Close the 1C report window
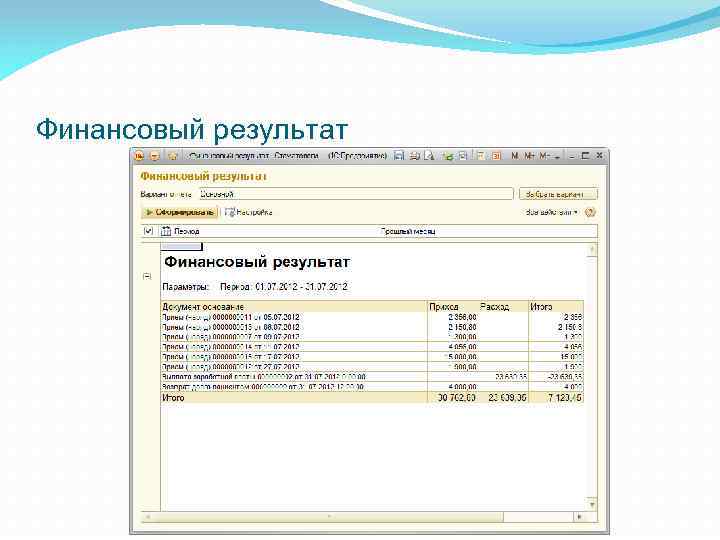 point(599,156)
